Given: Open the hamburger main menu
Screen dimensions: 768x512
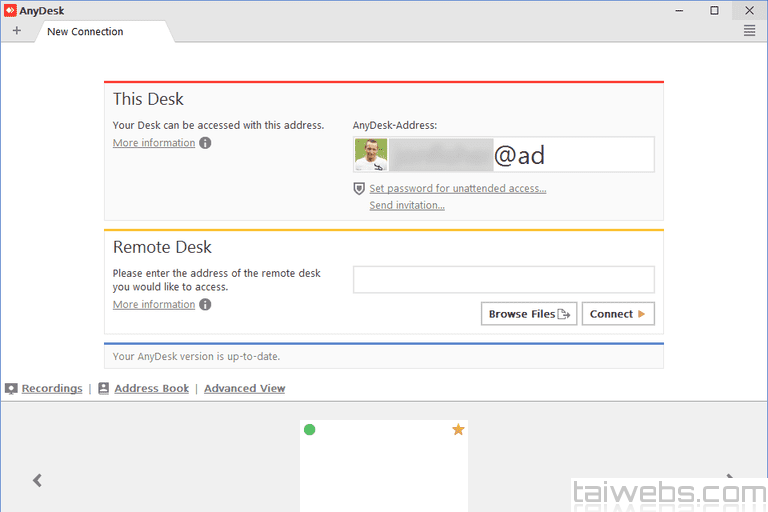Looking at the screenshot, I should [749, 31].
